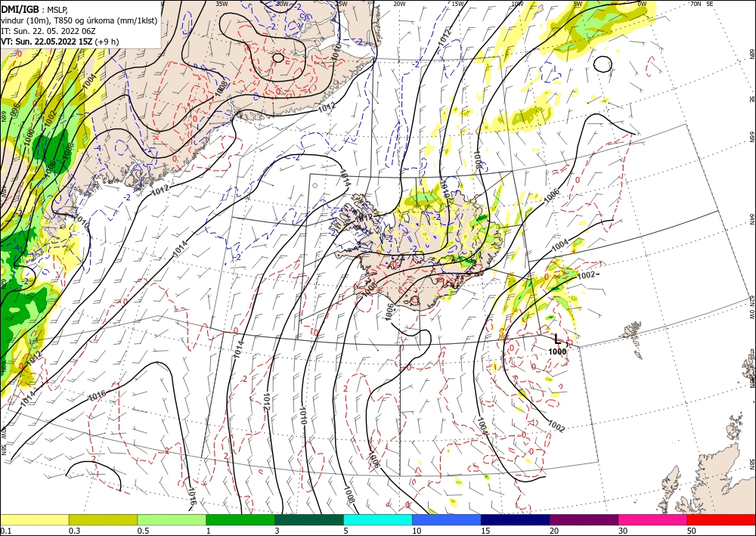
Task: Click the olive 0.3–0.5 mm legend swatch
Action: click(x=103, y=519)
